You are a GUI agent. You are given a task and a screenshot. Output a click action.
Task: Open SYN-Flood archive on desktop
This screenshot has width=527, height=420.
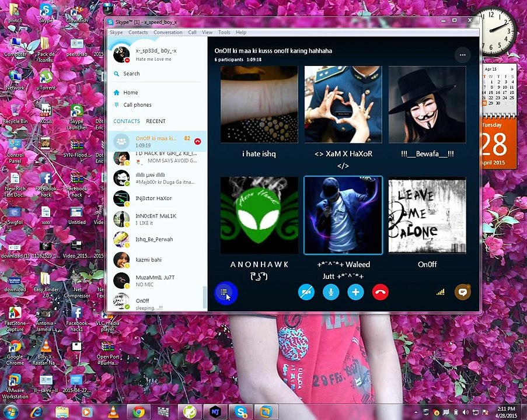pos(76,148)
